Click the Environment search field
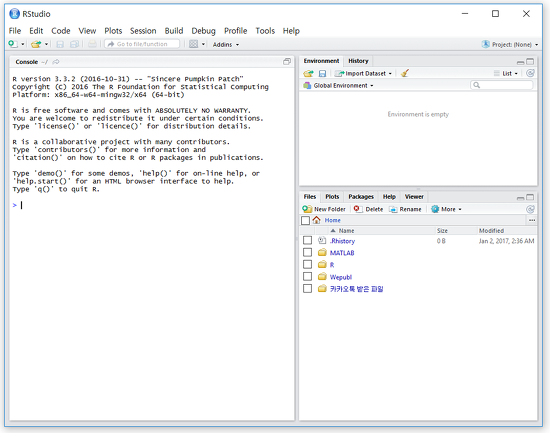550x433 pixels. point(502,85)
